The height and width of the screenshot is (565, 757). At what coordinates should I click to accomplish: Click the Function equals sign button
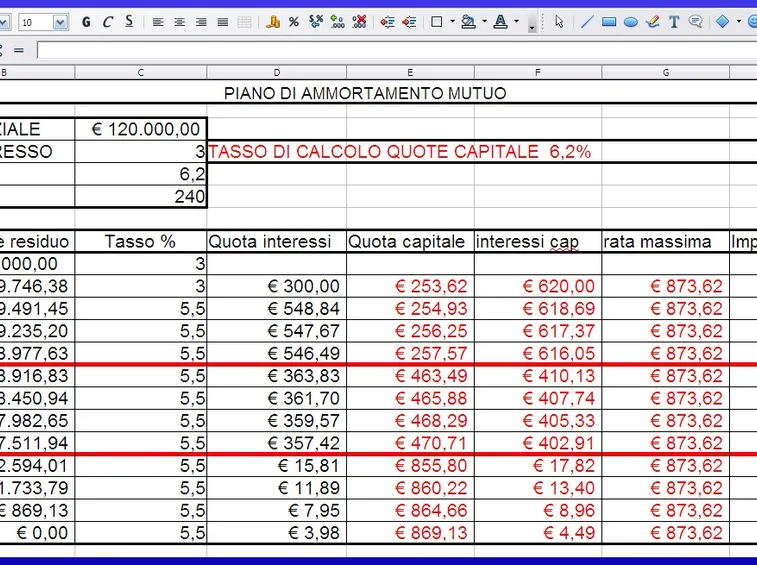18,50
